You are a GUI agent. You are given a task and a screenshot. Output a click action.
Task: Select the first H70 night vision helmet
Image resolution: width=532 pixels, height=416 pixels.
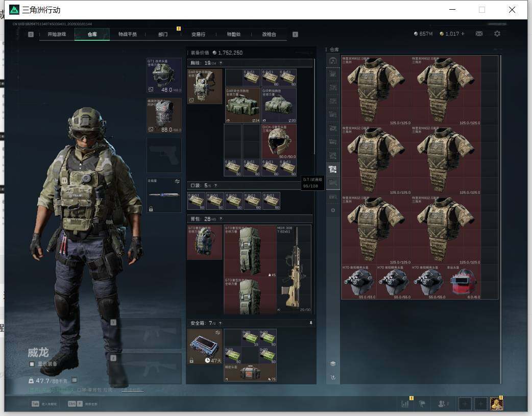tap(358, 282)
